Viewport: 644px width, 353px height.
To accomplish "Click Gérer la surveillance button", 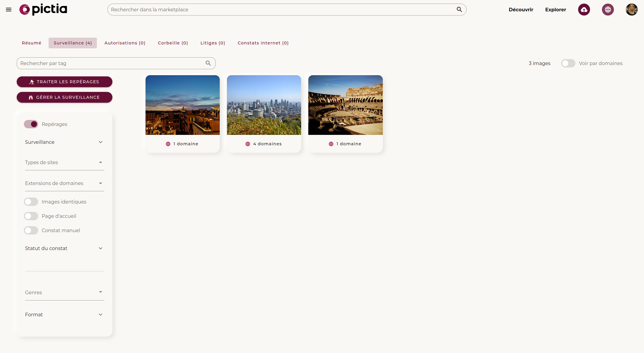I will [64, 97].
